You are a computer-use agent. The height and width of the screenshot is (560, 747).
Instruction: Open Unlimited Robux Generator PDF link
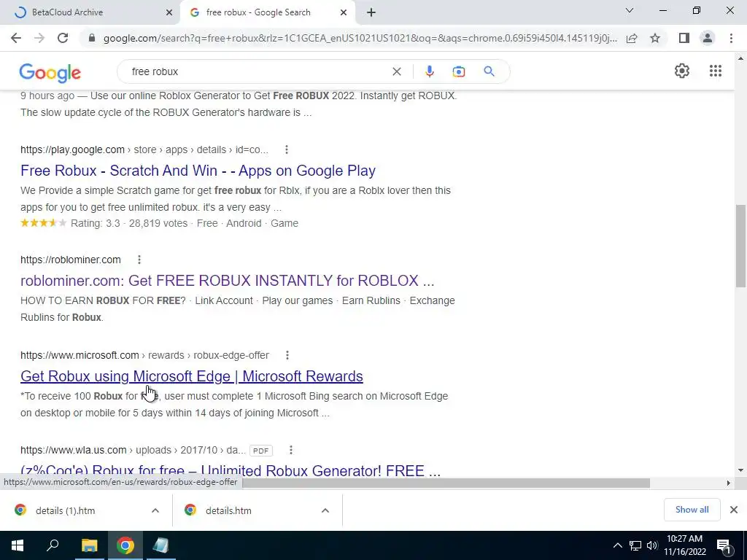coord(230,470)
